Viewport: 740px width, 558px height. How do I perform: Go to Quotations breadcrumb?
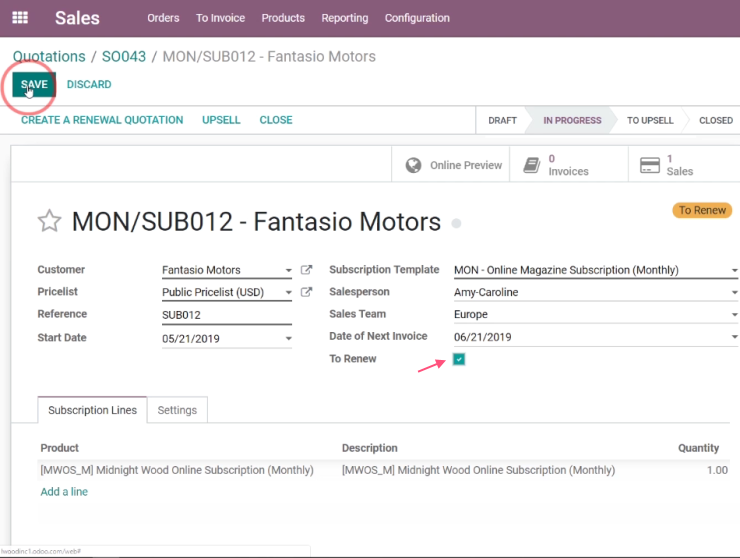49,57
